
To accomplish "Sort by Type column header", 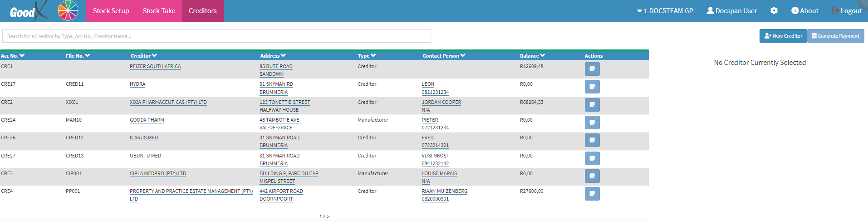I will tap(367, 56).
